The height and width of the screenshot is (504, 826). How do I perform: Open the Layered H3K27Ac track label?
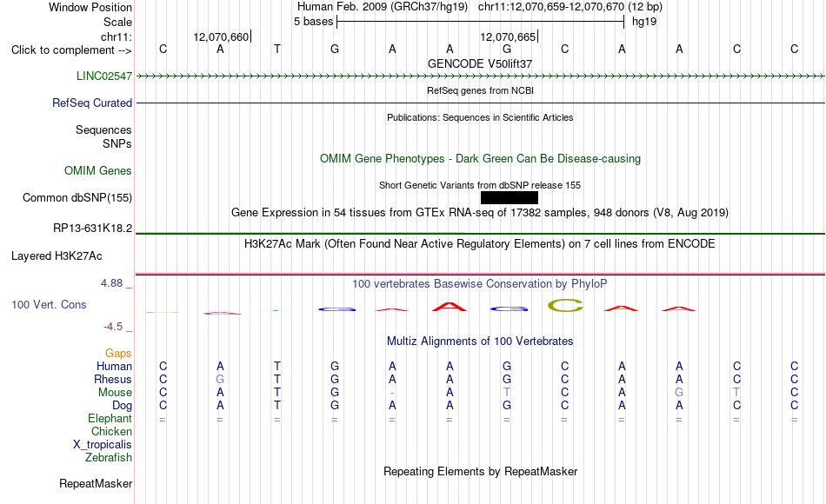click(x=57, y=256)
